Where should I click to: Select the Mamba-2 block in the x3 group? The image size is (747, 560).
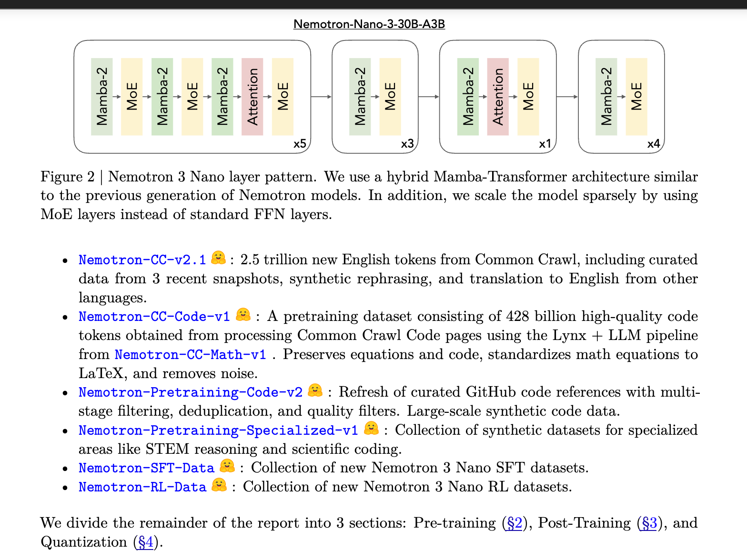(x=360, y=97)
